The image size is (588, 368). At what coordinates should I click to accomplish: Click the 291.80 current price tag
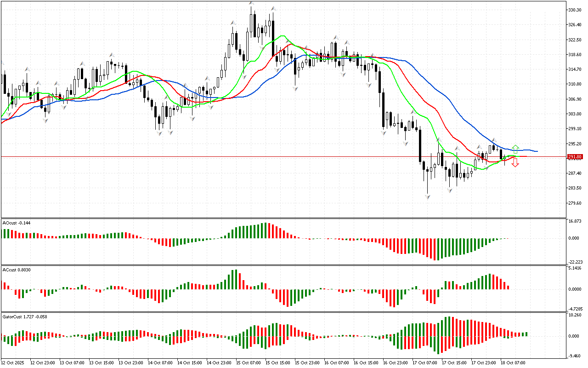pyautogui.click(x=575, y=157)
